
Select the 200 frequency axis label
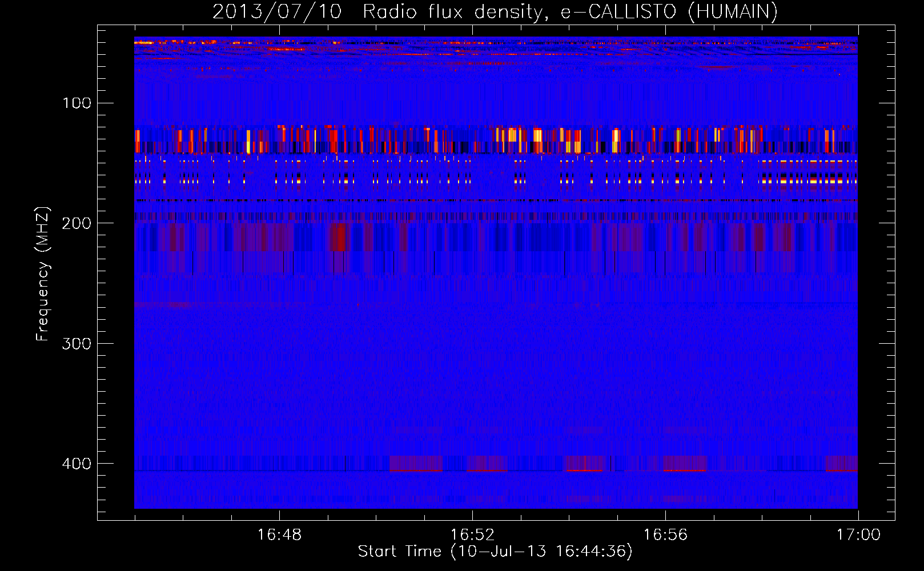[77, 223]
